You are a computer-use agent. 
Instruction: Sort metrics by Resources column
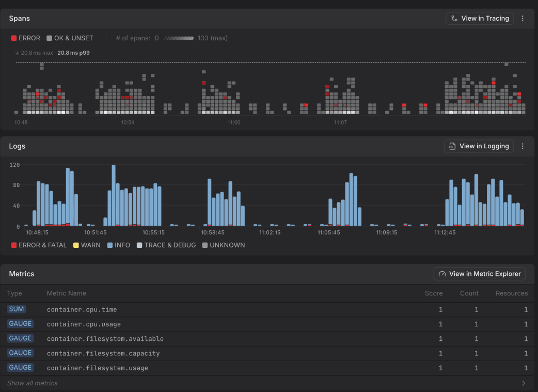pyautogui.click(x=512, y=293)
